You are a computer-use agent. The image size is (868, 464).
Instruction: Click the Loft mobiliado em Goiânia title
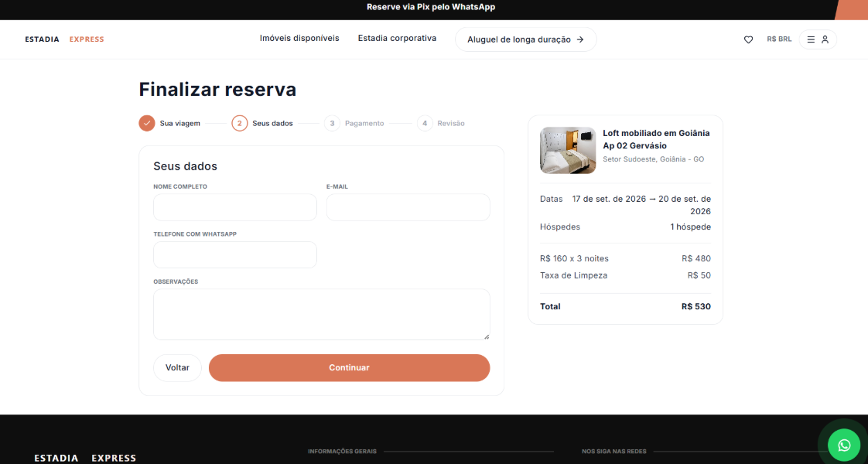(x=656, y=139)
